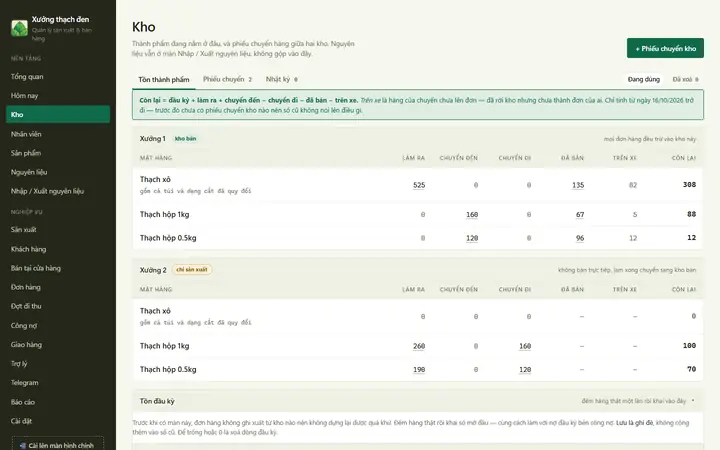Create a new Phiếu chuyển kho
The image size is (720, 450).
(665, 48)
